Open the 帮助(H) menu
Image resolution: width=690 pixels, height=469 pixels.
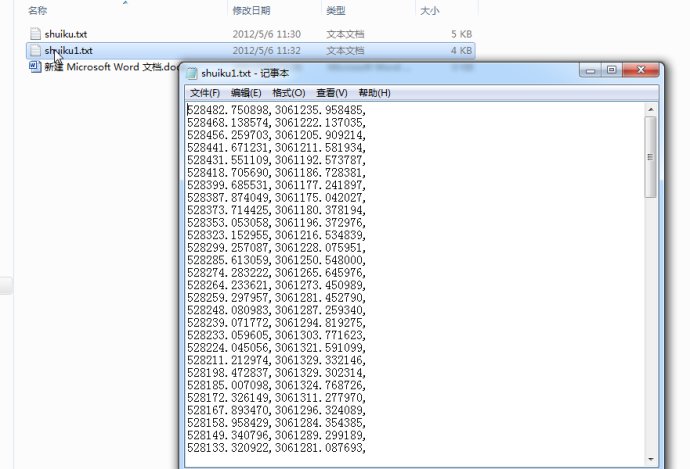click(x=374, y=93)
